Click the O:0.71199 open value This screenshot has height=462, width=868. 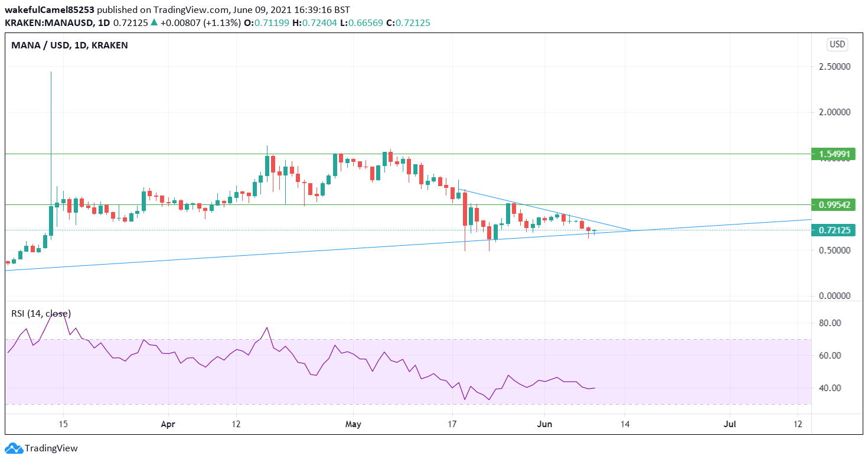tap(272, 23)
